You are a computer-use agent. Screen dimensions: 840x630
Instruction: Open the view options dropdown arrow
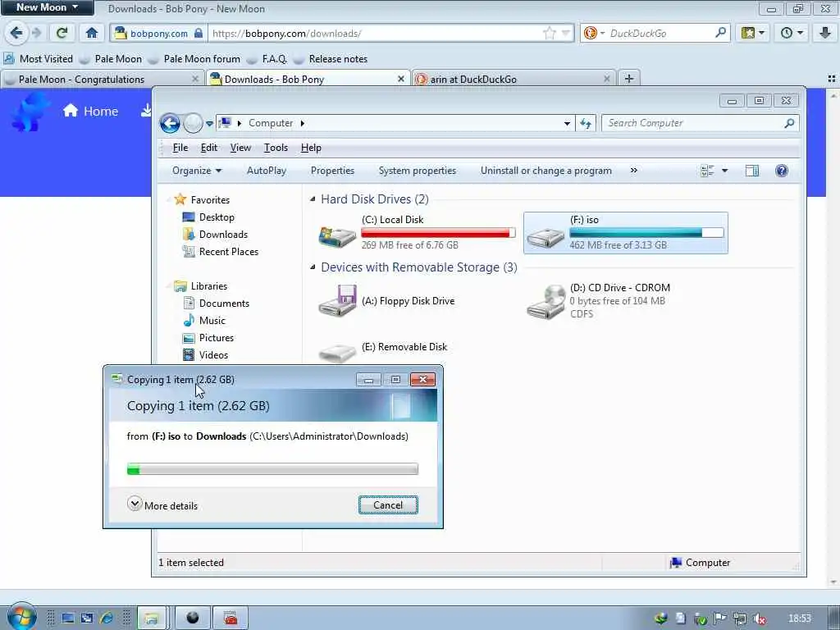click(x=724, y=171)
